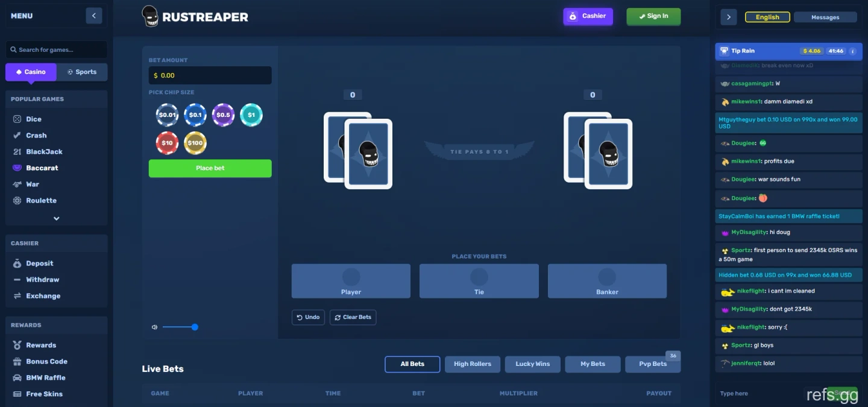The width and height of the screenshot is (868, 407).
Task: Show High Rollers tab
Action: 473,364
